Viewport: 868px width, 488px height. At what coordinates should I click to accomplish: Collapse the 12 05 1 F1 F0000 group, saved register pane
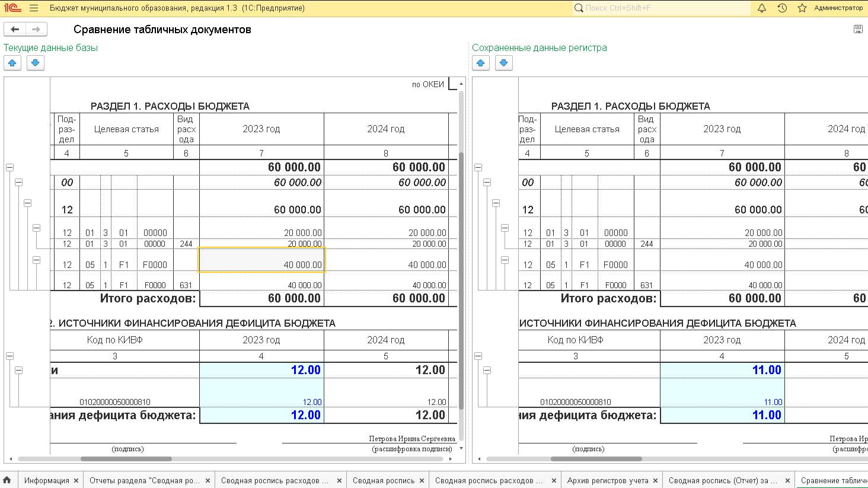tap(505, 260)
